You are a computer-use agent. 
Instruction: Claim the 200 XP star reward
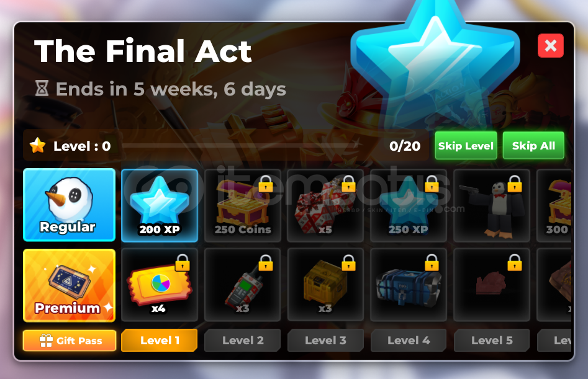point(160,205)
